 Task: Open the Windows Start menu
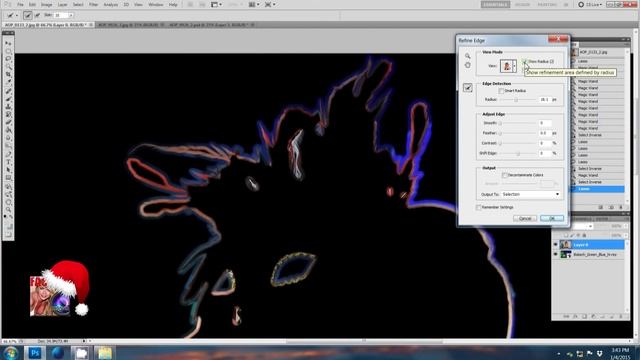pyautogui.click(x=11, y=353)
